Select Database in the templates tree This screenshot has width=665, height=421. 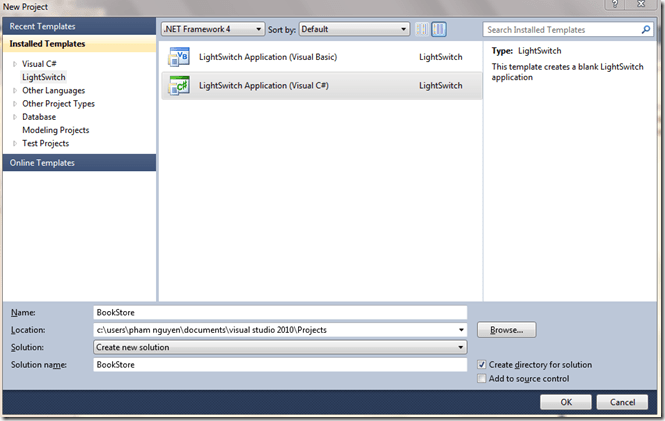[40, 117]
